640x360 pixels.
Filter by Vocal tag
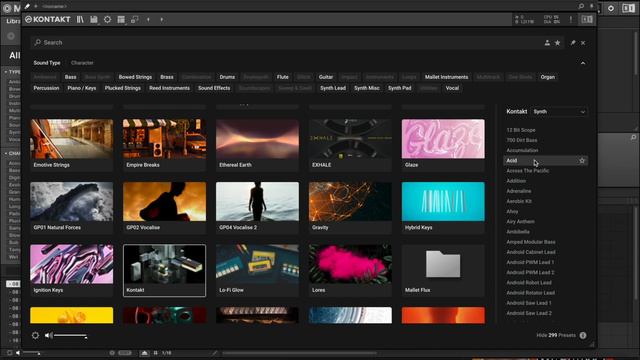(452, 88)
